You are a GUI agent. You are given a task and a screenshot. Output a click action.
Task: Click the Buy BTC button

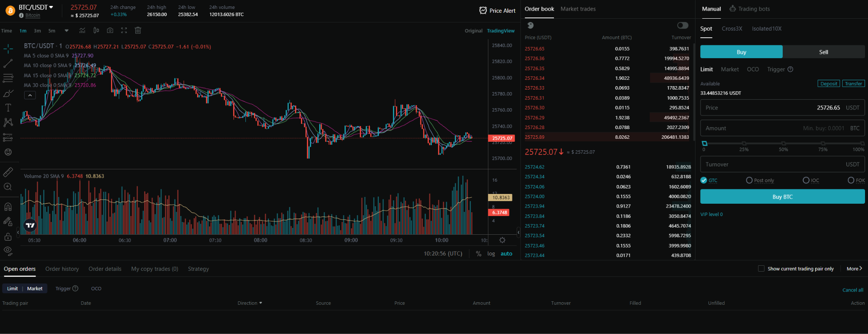pyautogui.click(x=782, y=196)
